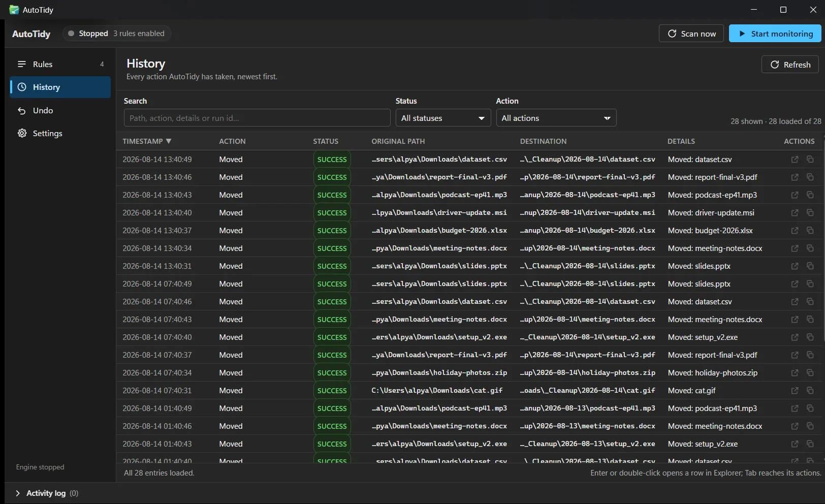Copy icon for the budget-2026.xlsx row

pyautogui.click(x=810, y=231)
